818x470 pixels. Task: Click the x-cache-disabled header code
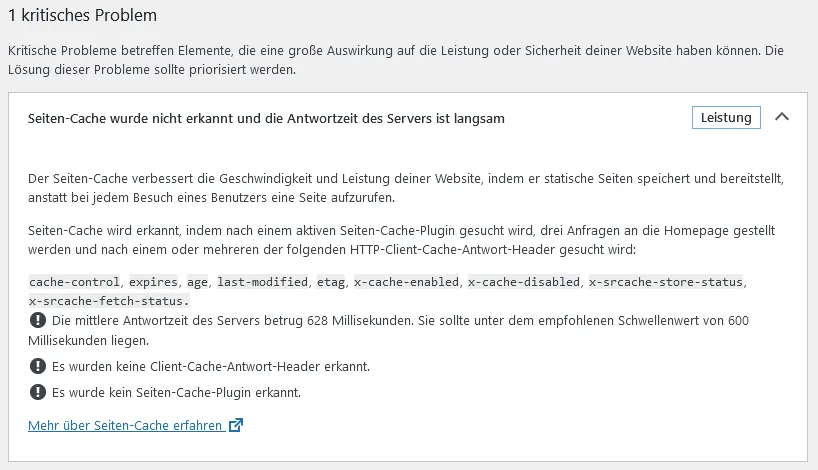click(524, 282)
